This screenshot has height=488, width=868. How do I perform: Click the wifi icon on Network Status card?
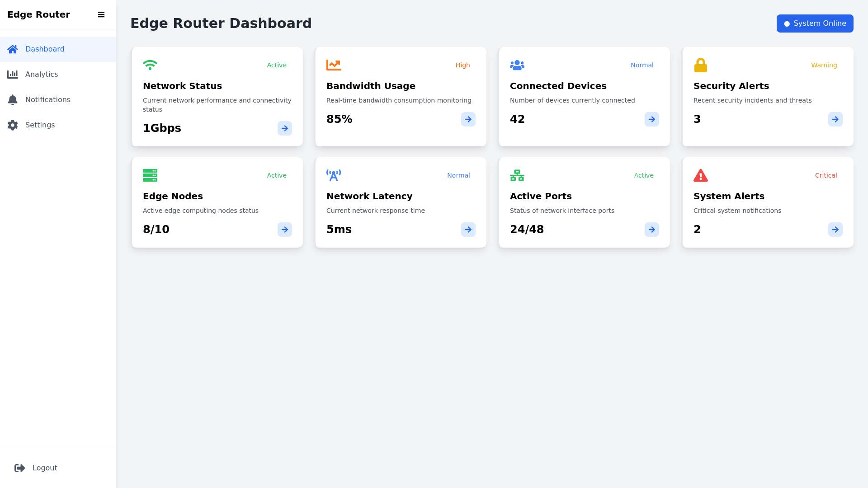[150, 65]
